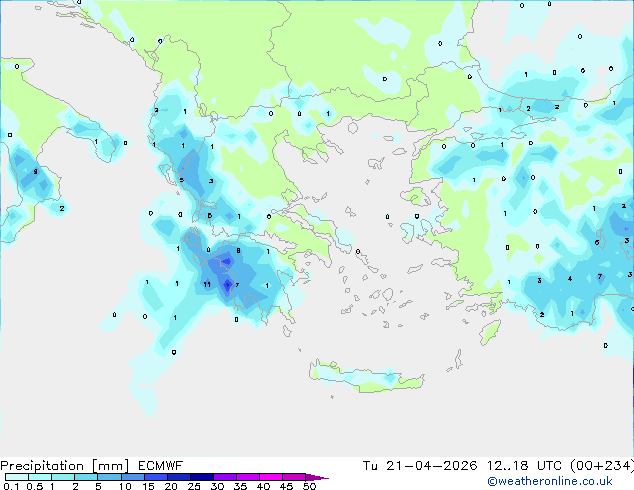Image resolution: width=634 pixels, height=490 pixels.
Task: Choose the 30–35 mm purple legend swatch
Action: tap(225, 477)
